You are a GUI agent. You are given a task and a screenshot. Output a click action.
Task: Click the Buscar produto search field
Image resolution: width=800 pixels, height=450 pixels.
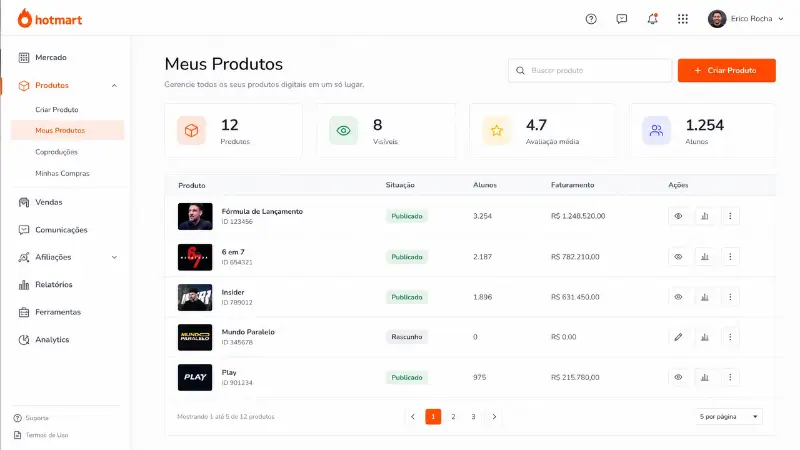coord(590,70)
